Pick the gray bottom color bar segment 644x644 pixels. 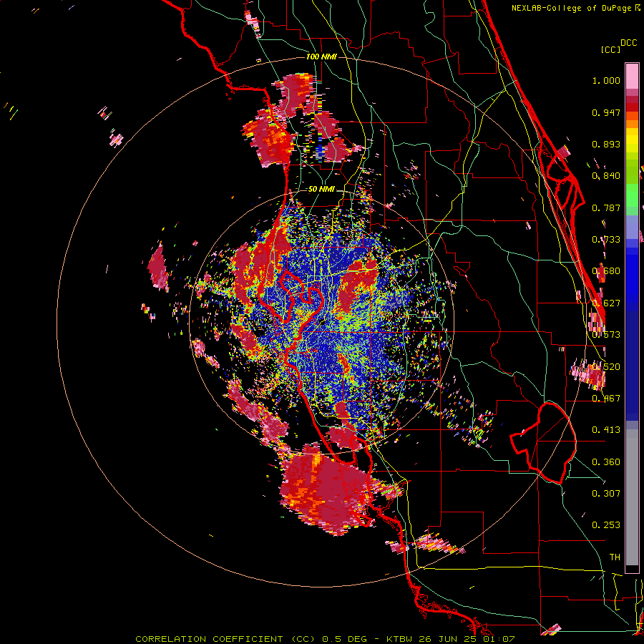tap(632, 497)
